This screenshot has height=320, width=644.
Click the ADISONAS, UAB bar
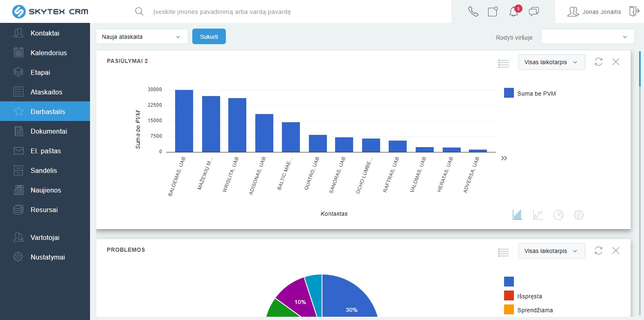pos(264,133)
